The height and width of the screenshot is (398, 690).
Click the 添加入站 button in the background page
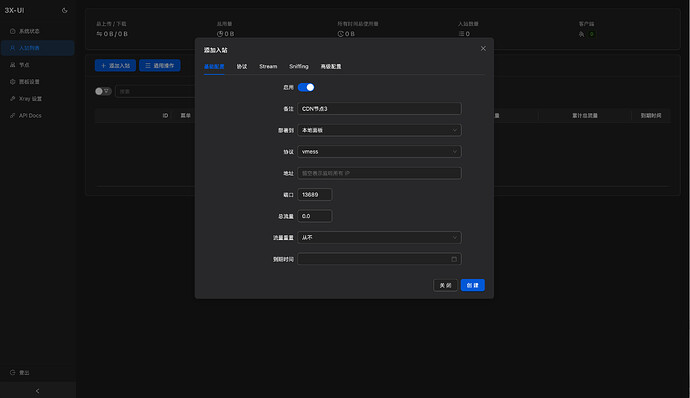(x=115, y=66)
